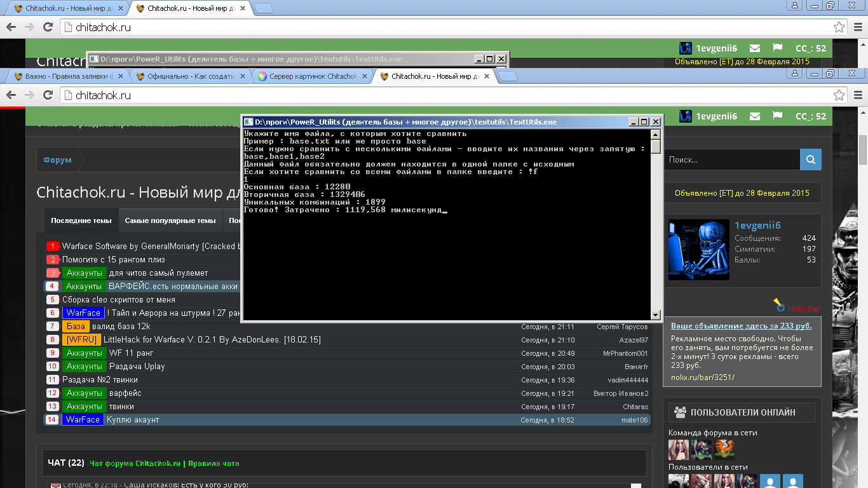Open author profile 'MrPhantom001'

pos(625,353)
